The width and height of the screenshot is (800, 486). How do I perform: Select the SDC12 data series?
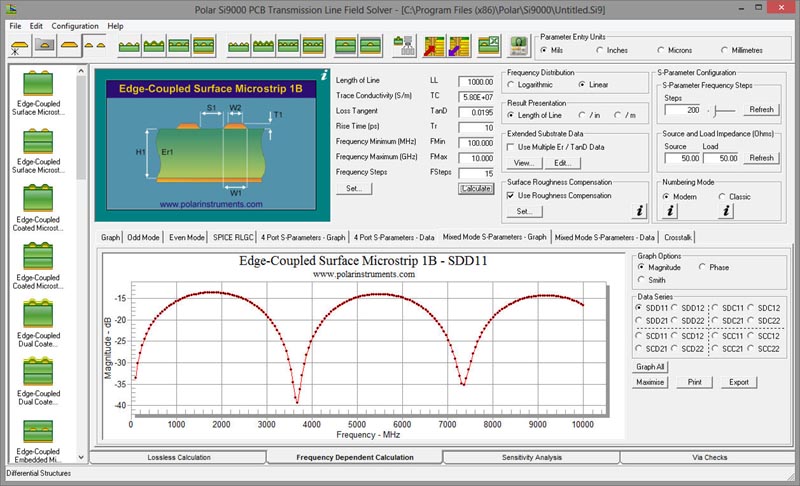[764, 308]
